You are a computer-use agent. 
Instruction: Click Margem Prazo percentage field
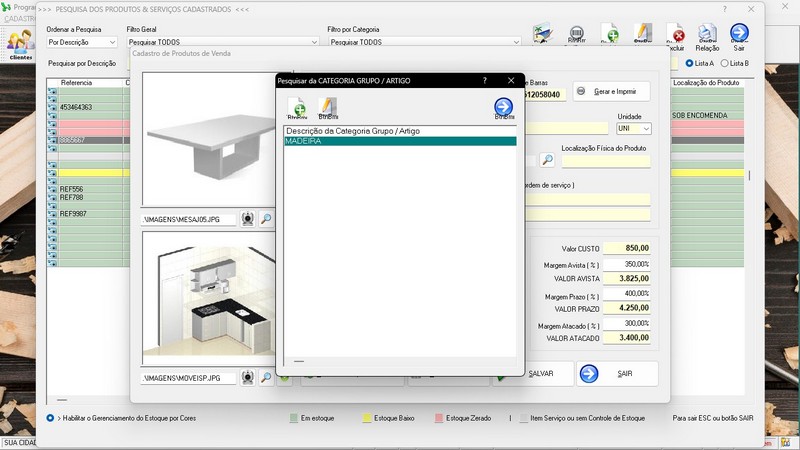627,294
